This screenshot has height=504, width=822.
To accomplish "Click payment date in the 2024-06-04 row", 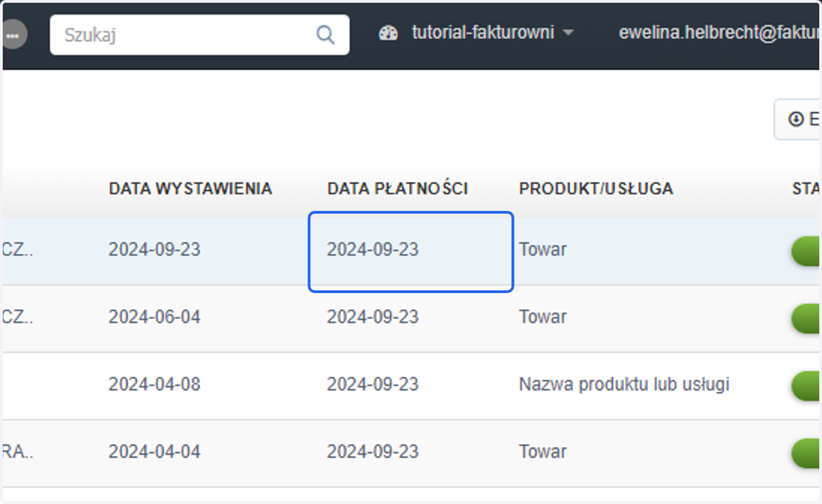I will pos(373,317).
